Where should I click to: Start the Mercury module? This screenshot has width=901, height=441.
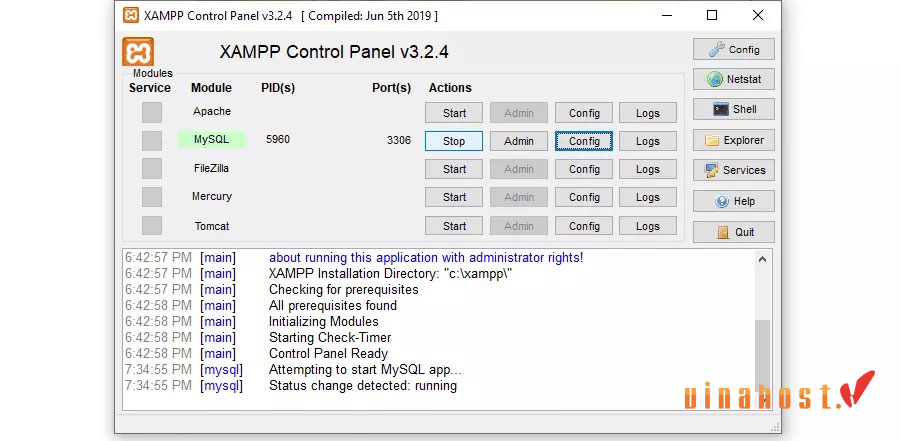click(x=454, y=197)
